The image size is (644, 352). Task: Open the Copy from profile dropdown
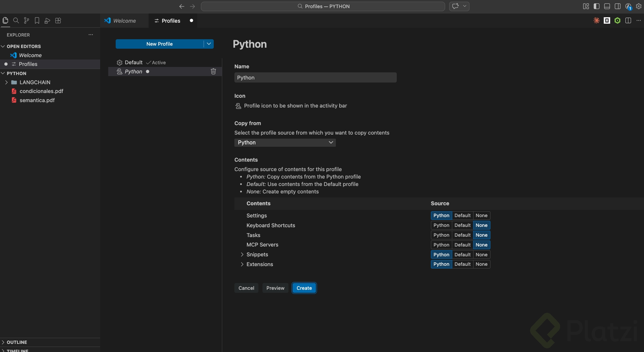click(x=285, y=143)
